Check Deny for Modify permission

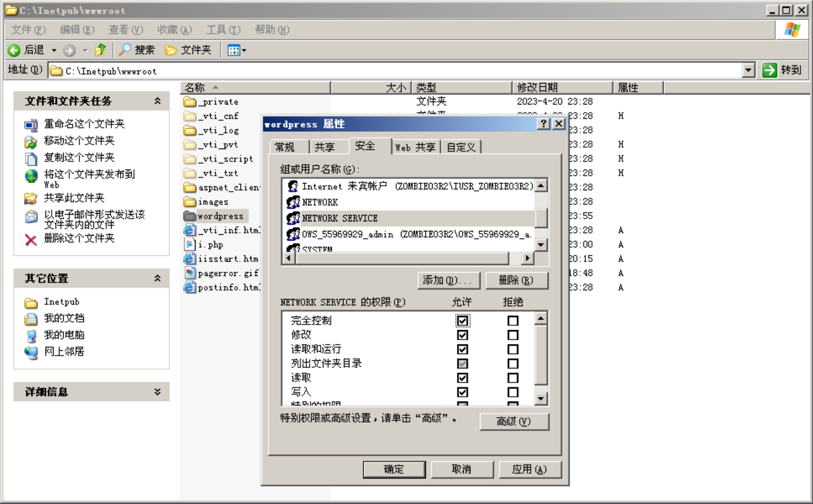(x=513, y=335)
